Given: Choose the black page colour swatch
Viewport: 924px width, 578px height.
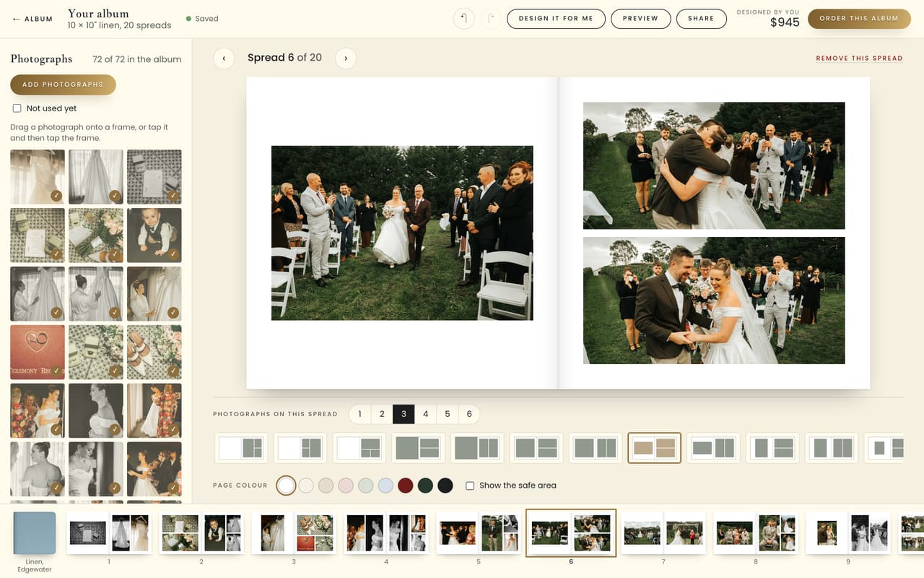Looking at the screenshot, I should tap(445, 486).
